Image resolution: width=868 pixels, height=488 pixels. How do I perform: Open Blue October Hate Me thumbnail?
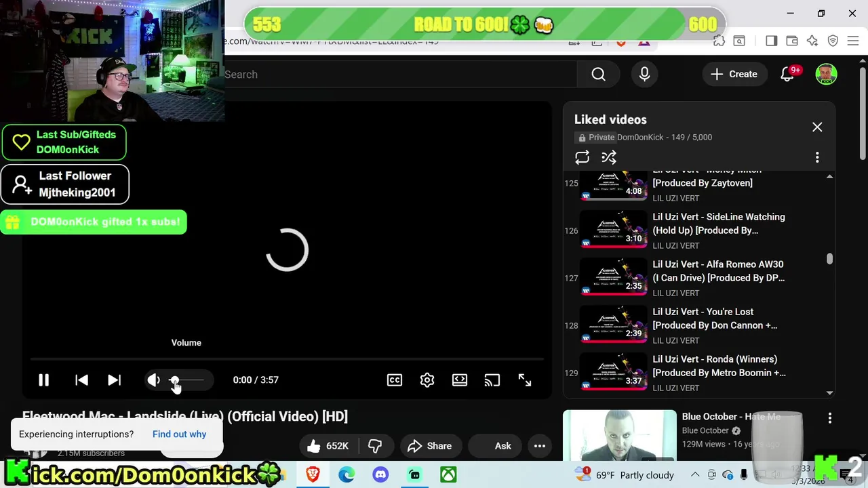tap(620, 435)
